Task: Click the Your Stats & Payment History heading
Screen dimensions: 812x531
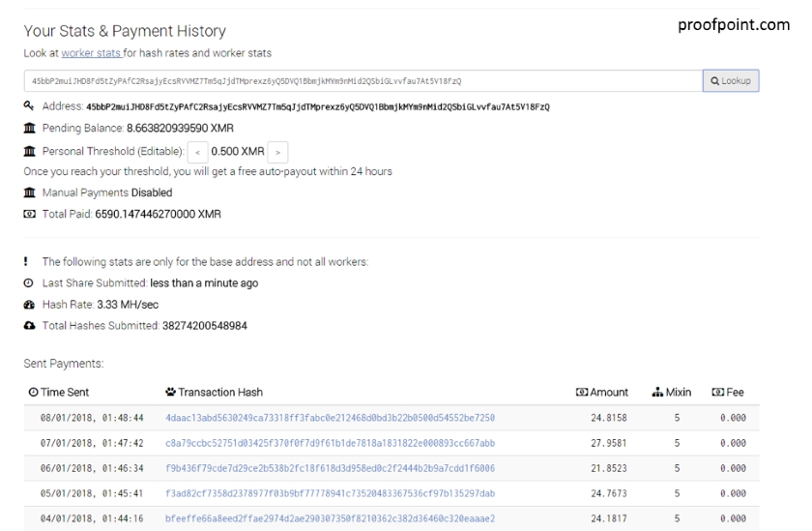Action: [x=125, y=31]
